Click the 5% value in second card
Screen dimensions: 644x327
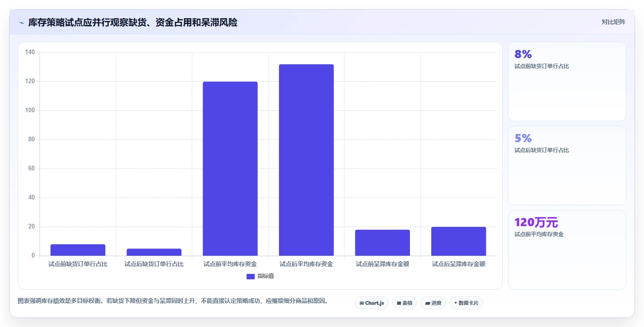point(523,138)
